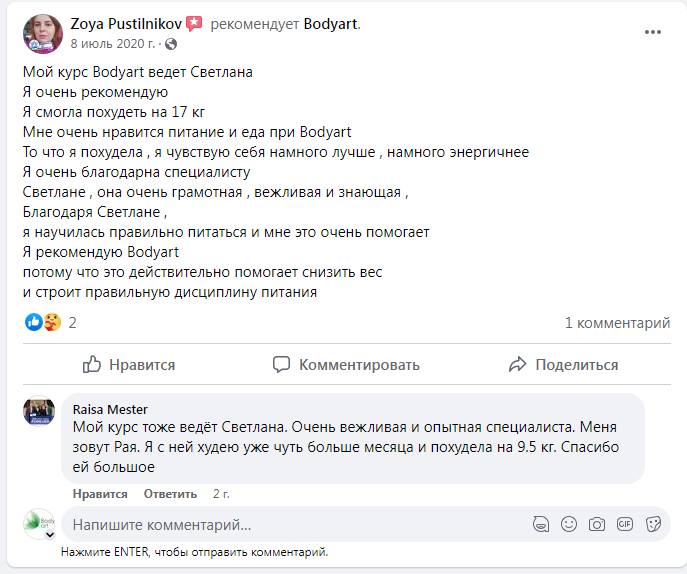Click the Комментировать button
This screenshot has height=574, width=687.
click(347, 365)
